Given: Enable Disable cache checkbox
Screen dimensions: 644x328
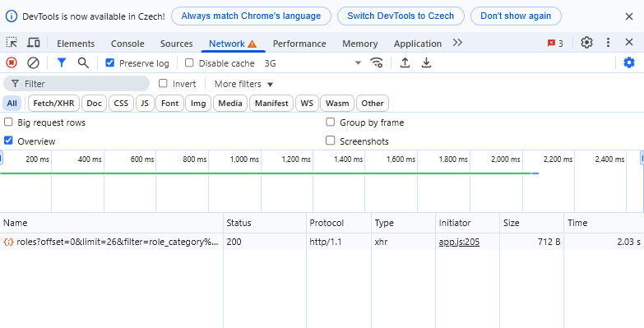Looking at the screenshot, I should click(189, 62).
